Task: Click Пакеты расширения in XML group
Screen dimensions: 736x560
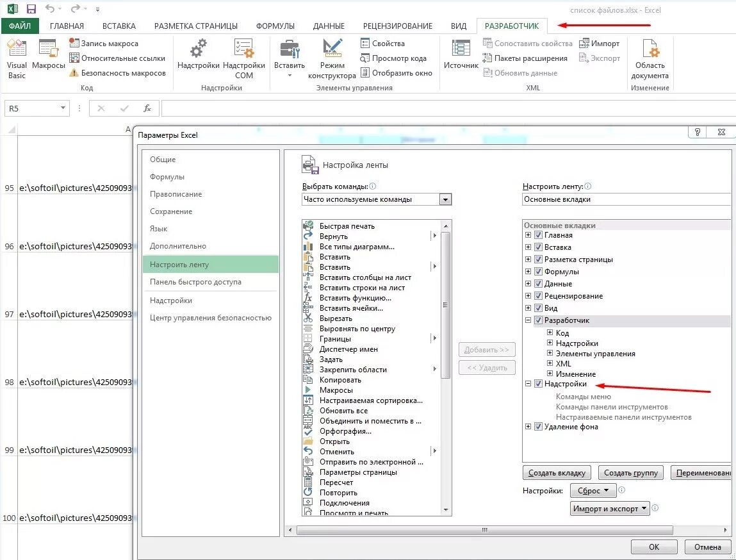Action: [x=525, y=58]
